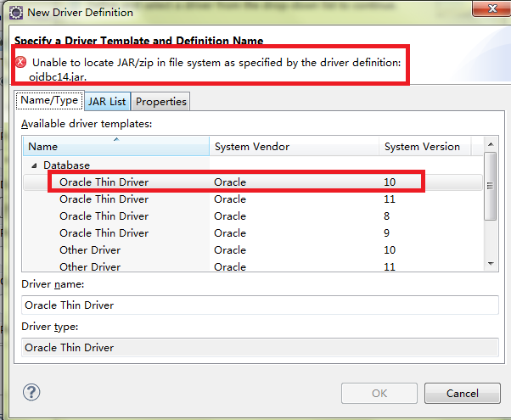The image size is (511, 420).
Task: Click the 'Available driver templates:' label
Action: (x=87, y=124)
